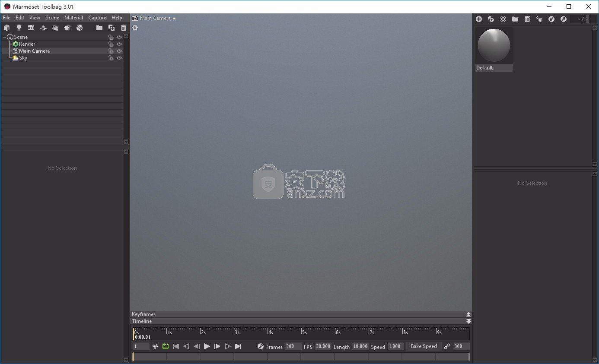Add a fog object with cloud icon

55,28
